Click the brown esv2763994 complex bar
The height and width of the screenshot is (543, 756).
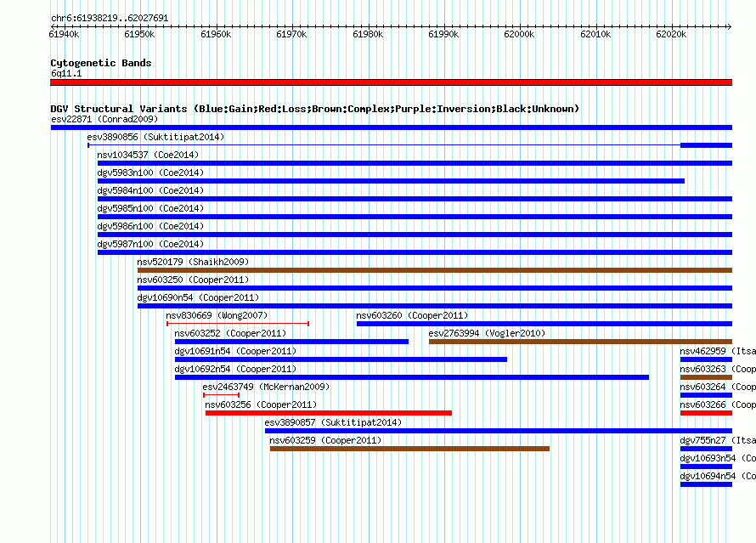(580, 342)
